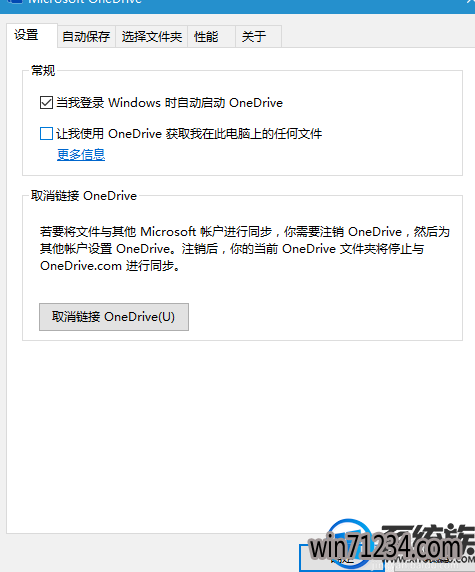Screen dimensions: 475x572
Task: Click the 取消链接 OneDrive(U) button
Action: click(114, 317)
